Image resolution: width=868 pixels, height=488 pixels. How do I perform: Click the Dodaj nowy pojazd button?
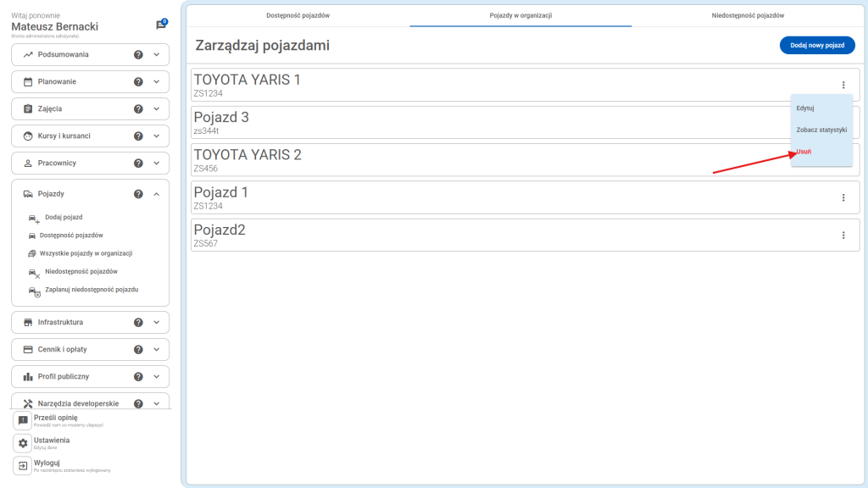pos(816,46)
